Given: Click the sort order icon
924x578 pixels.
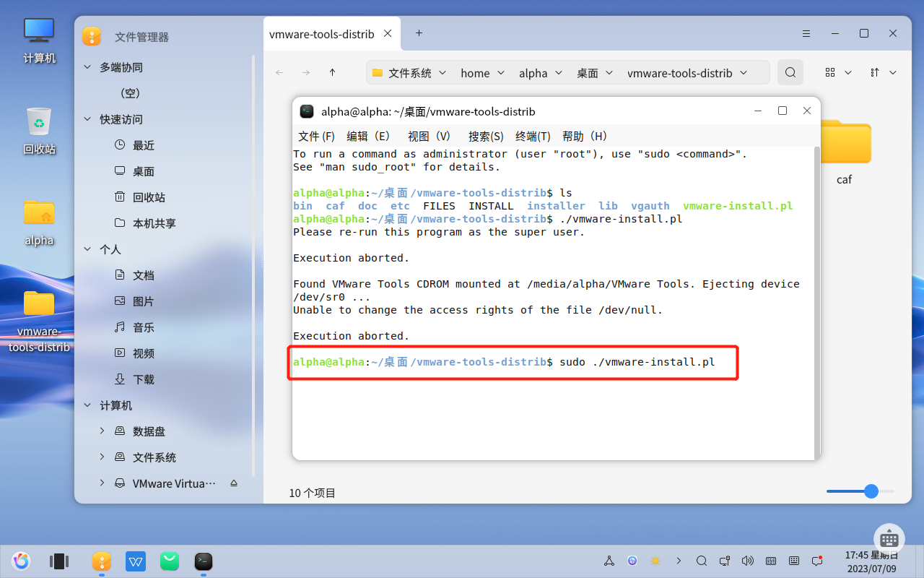Looking at the screenshot, I should coord(875,72).
